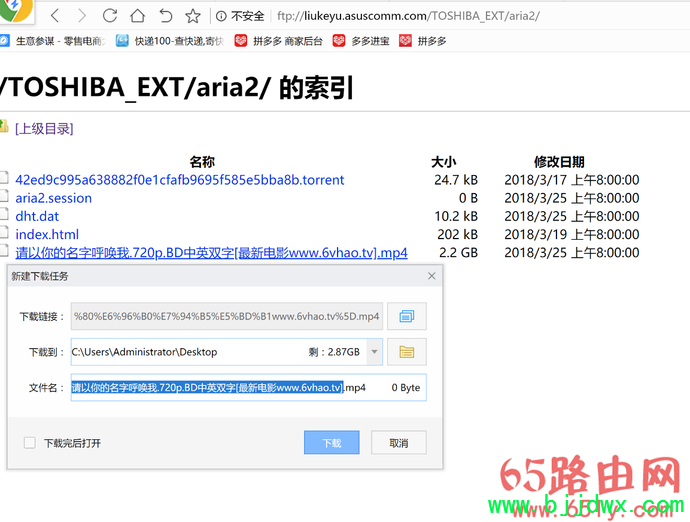This screenshot has height=522, width=690.
Task: Open the 拼多多 商家后台 bookmark
Action: point(279,41)
